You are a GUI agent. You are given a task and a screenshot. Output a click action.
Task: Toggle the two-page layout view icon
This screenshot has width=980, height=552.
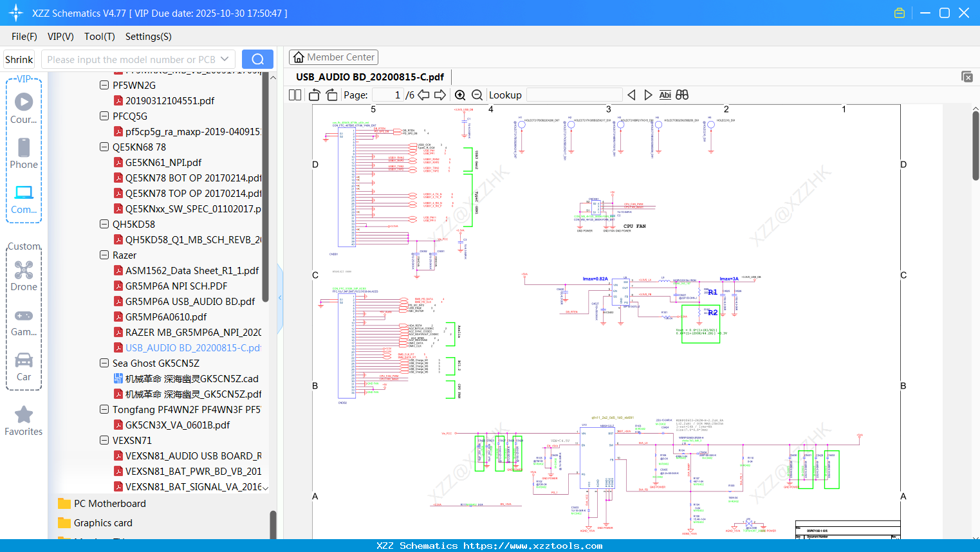tap(295, 95)
